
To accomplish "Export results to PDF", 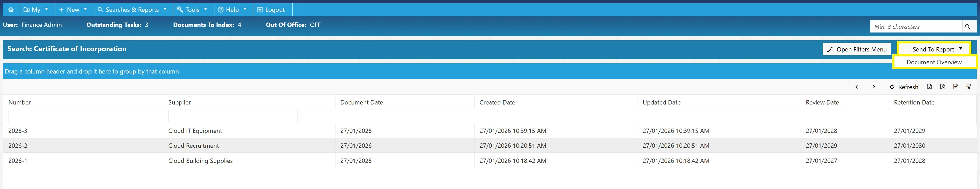I will tap(942, 87).
